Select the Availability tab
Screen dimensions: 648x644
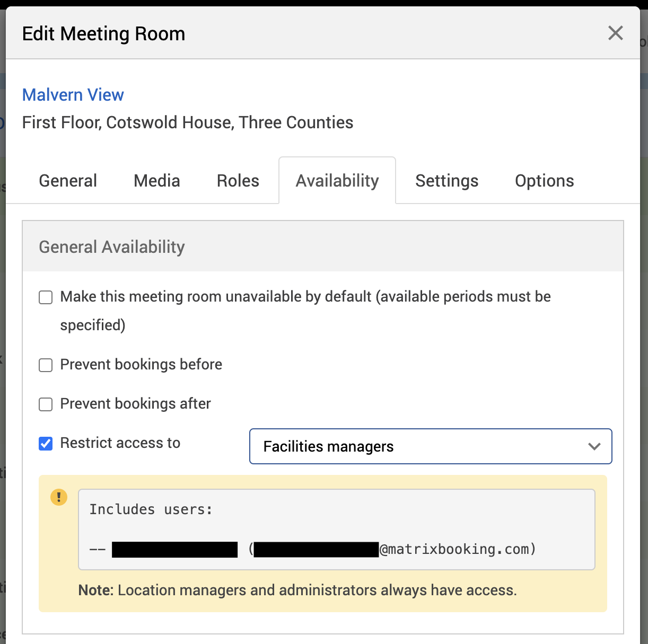pyautogui.click(x=337, y=181)
